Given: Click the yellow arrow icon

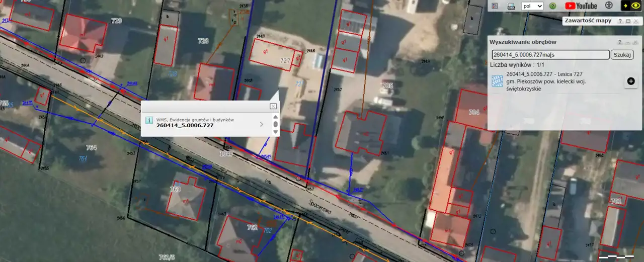Looking at the screenshot, I should coord(625,6).
